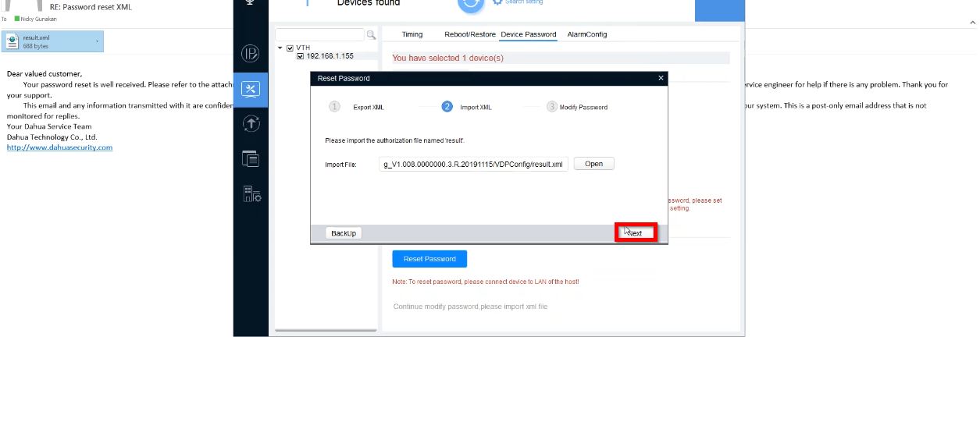Image resolution: width=980 pixels, height=422 pixels.
Task: Open the Modify IP sidebar icon
Action: pyautogui.click(x=251, y=53)
